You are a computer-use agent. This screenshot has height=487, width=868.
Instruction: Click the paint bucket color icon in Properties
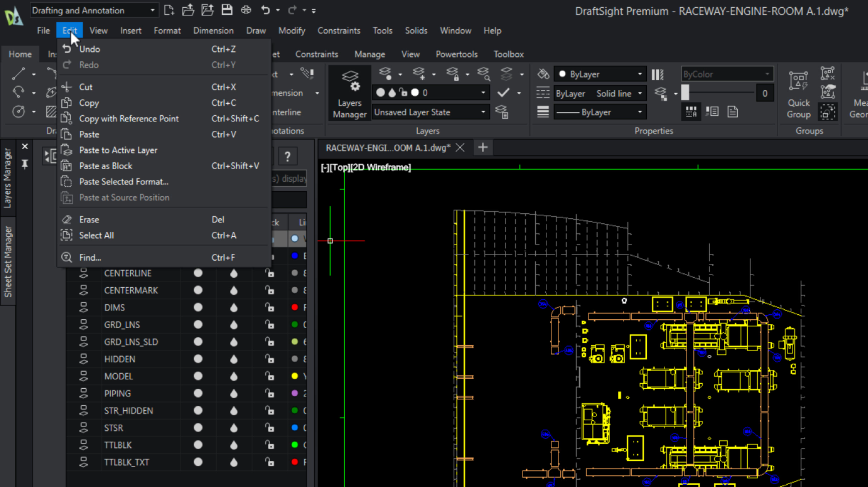[543, 74]
